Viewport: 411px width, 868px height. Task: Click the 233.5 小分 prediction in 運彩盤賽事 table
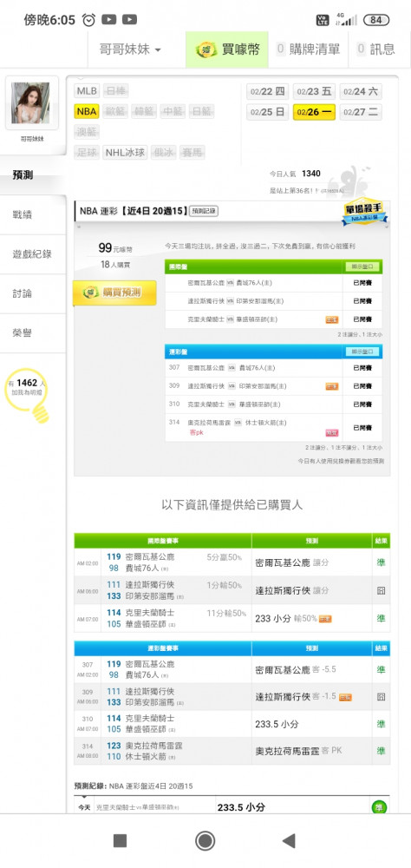[x=277, y=724]
